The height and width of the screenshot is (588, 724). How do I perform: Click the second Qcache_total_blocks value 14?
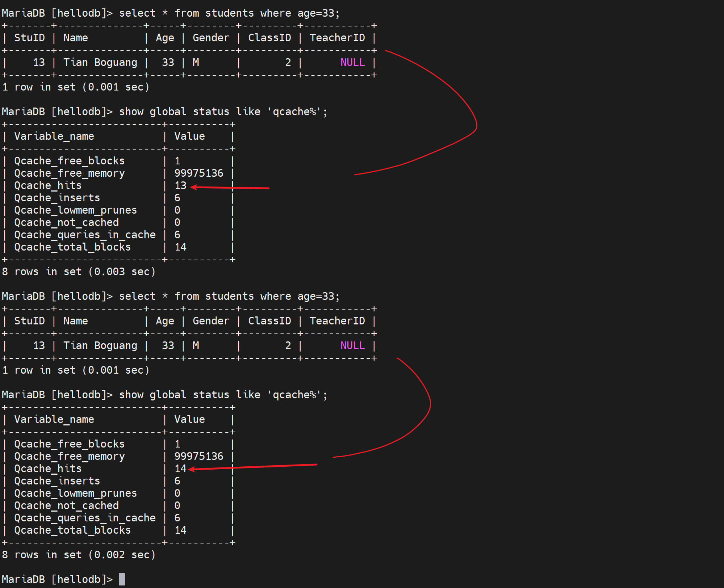tap(180, 530)
